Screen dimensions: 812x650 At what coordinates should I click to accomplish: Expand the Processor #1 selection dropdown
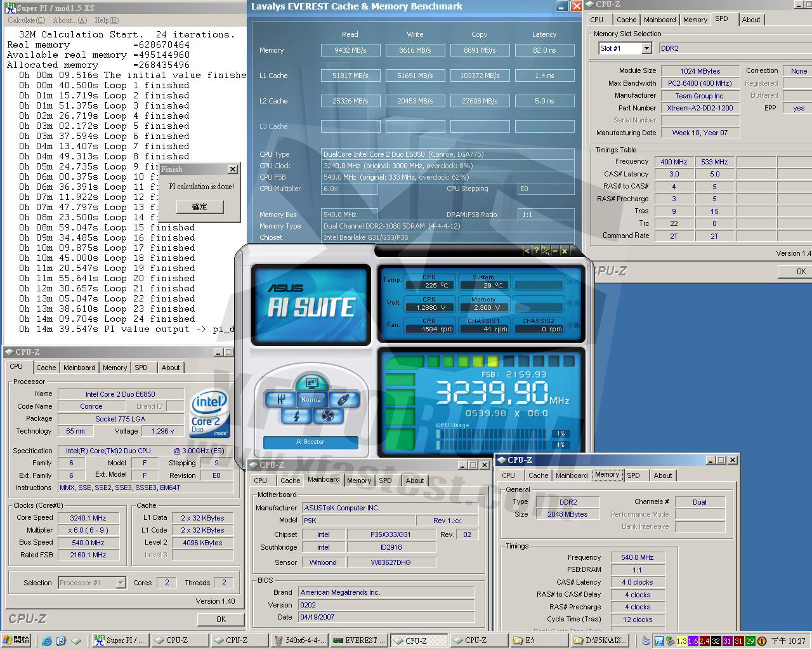tap(121, 583)
